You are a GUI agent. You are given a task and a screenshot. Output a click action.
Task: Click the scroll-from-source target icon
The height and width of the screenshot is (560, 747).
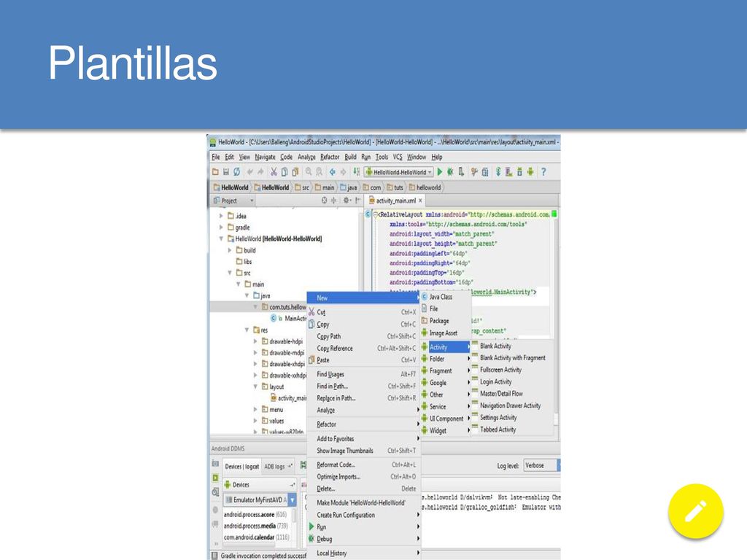[325, 201]
